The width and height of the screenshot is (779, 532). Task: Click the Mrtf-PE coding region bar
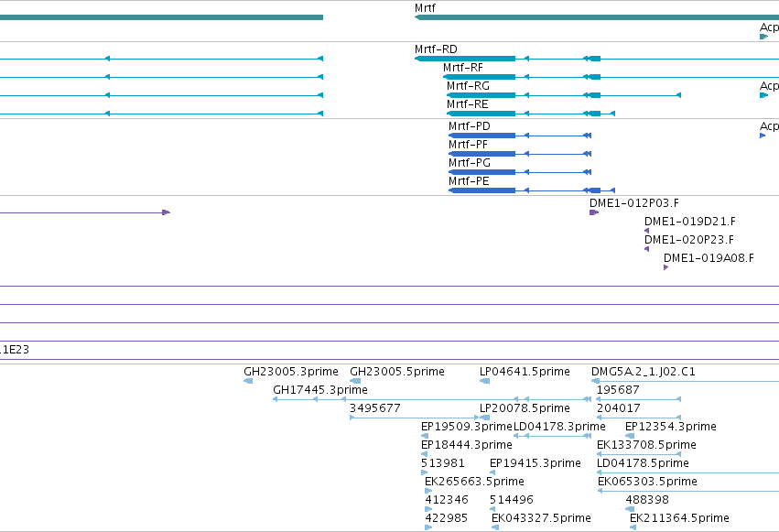pyautogui.click(x=481, y=190)
